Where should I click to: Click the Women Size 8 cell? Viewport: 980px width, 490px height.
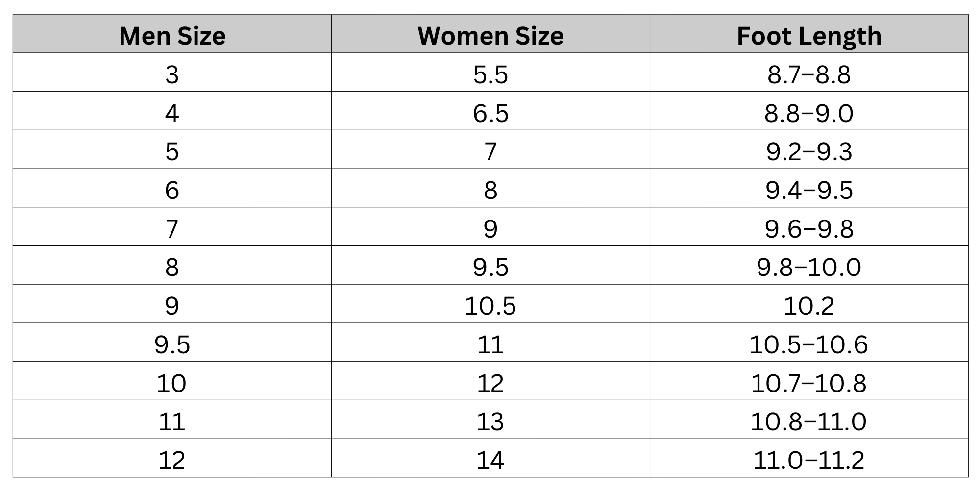[490, 188]
